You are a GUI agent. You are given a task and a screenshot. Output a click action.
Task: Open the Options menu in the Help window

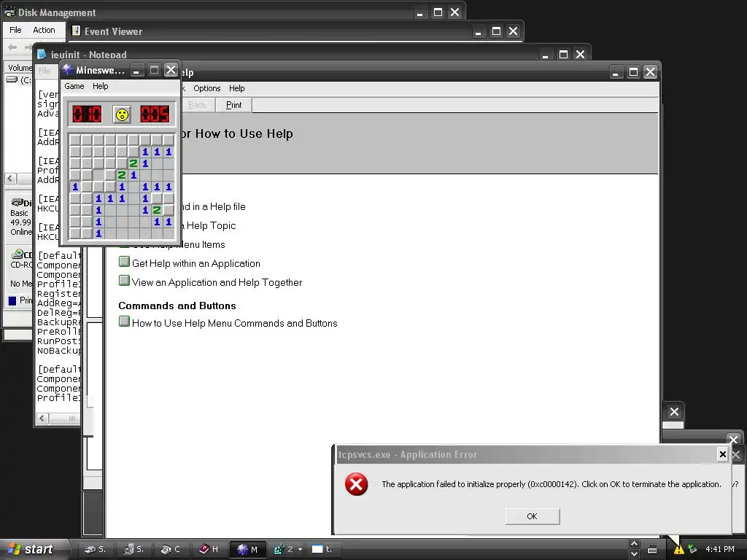pos(206,88)
